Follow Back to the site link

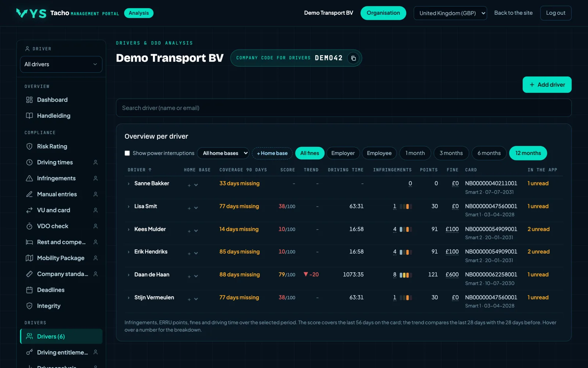[x=513, y=13]
